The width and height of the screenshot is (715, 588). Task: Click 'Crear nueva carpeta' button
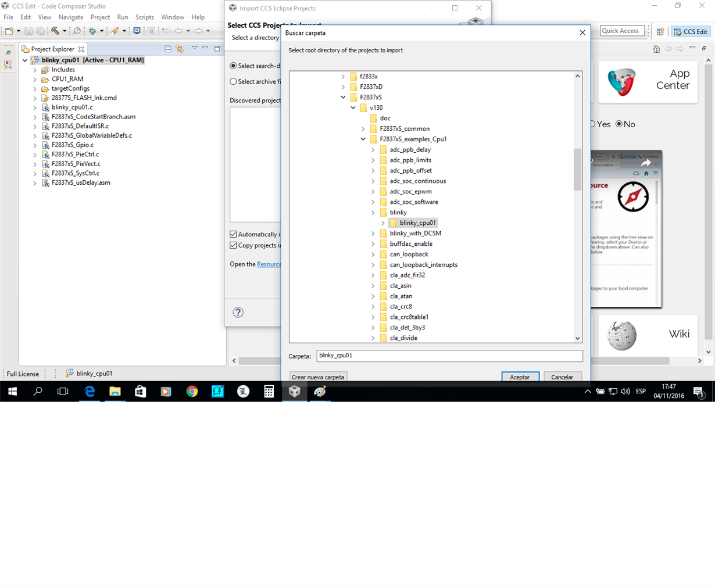coord(318,377)
